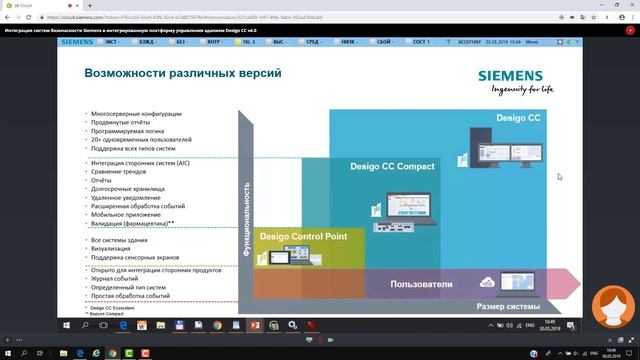This screenshot has width=640, height=360.
Task: Click the shared screen's Windows Start button
Action: tap(67, 325)
